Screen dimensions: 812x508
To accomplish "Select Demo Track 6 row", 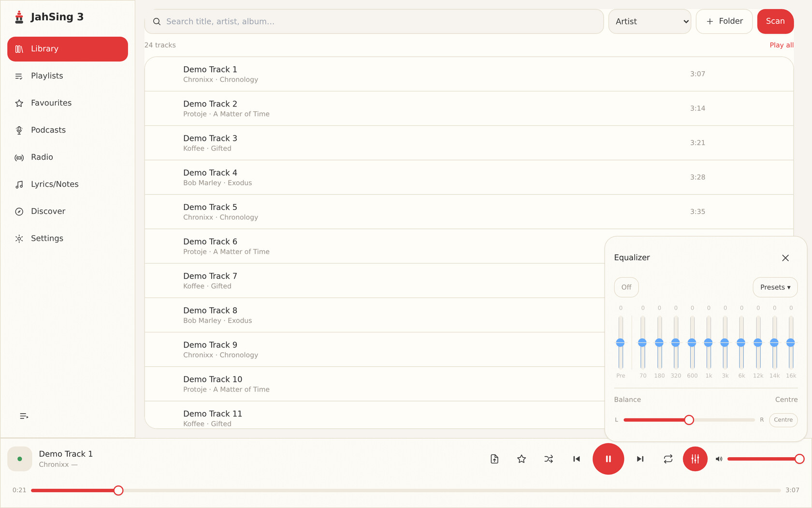I will tap(375, 246).
